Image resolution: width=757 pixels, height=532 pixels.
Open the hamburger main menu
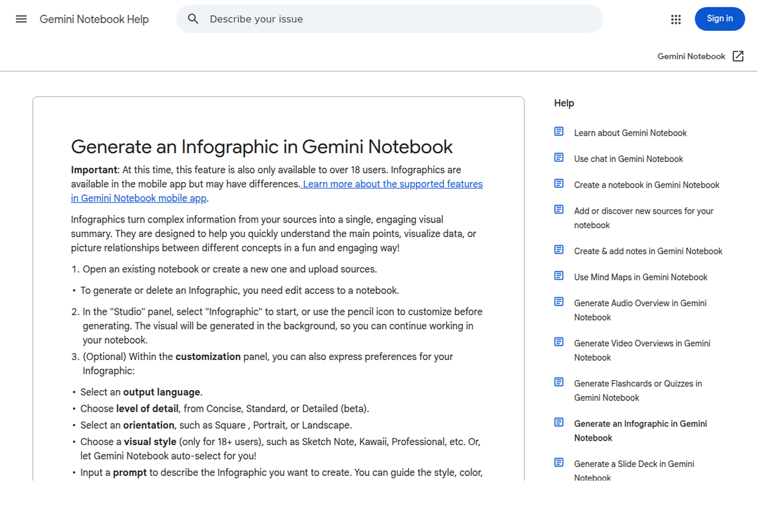click(21, 19)
